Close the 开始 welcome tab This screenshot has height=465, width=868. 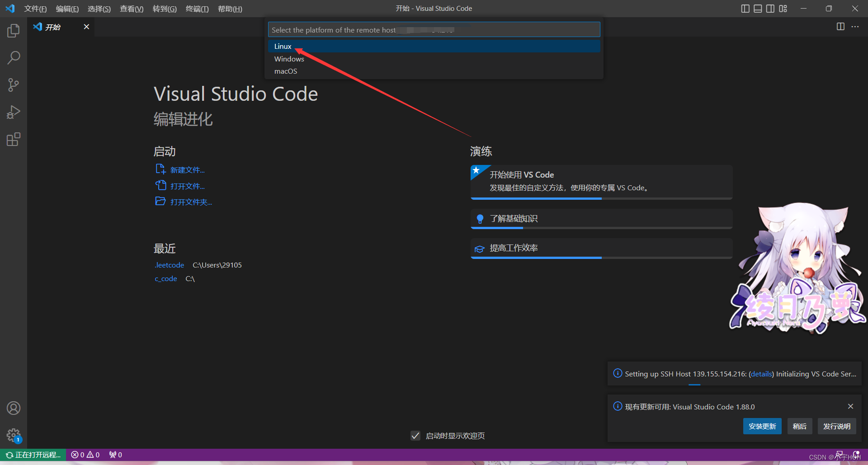86,27
